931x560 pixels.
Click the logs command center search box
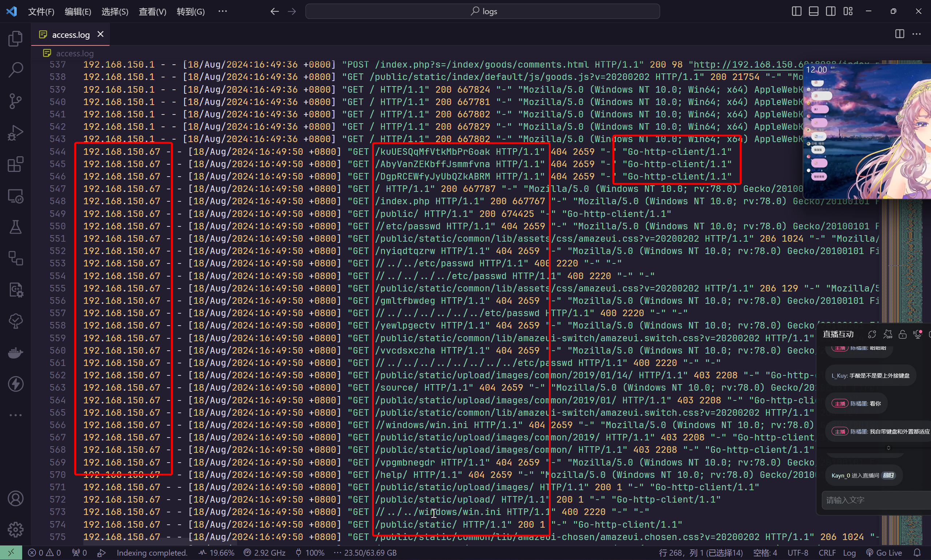coord(483,11)
